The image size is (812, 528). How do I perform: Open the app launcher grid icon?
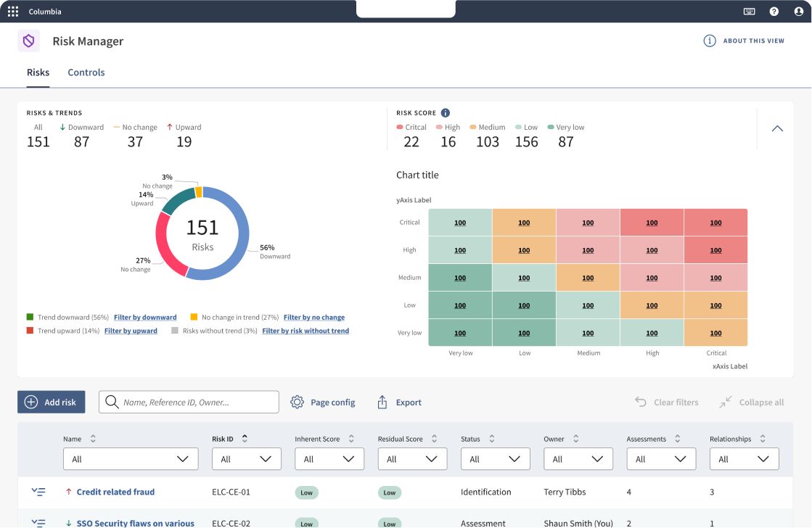pyautogui.click(x=13, y=12)
